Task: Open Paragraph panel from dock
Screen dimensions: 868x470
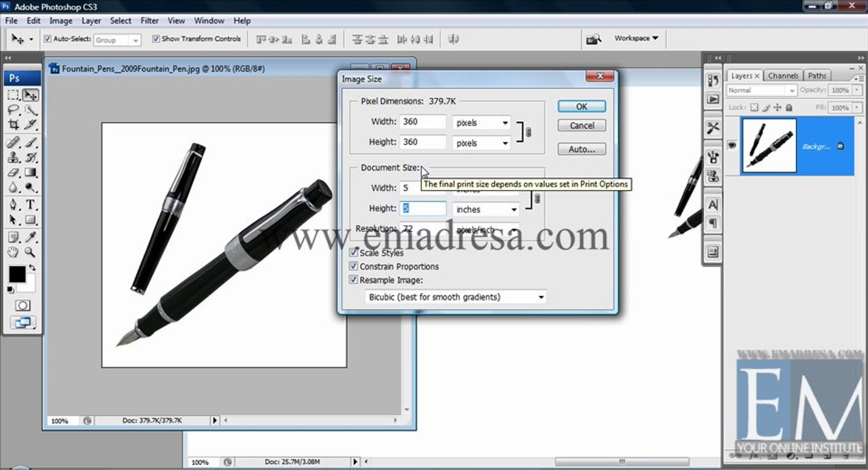Action: click(713, 223)
